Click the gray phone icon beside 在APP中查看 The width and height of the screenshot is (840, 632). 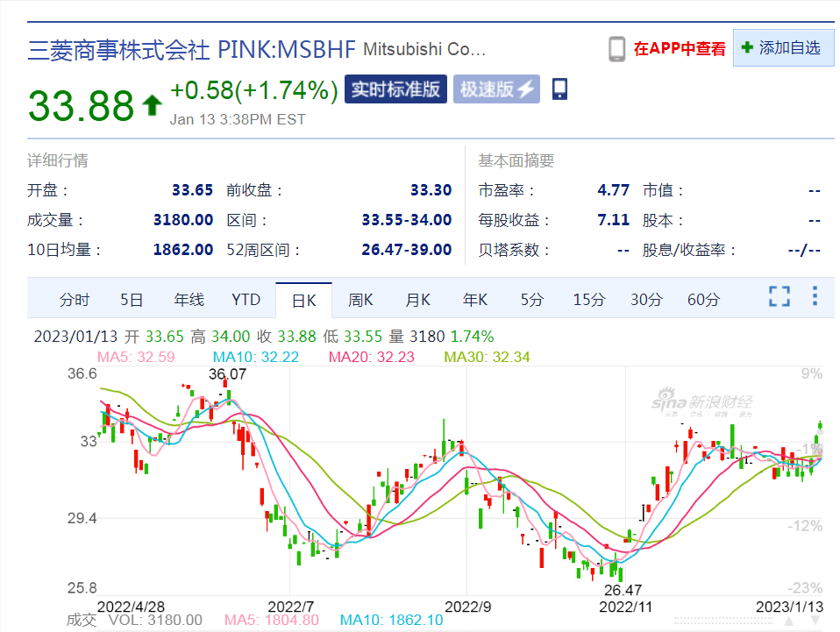pyautogui.click(x=616, y=49)
